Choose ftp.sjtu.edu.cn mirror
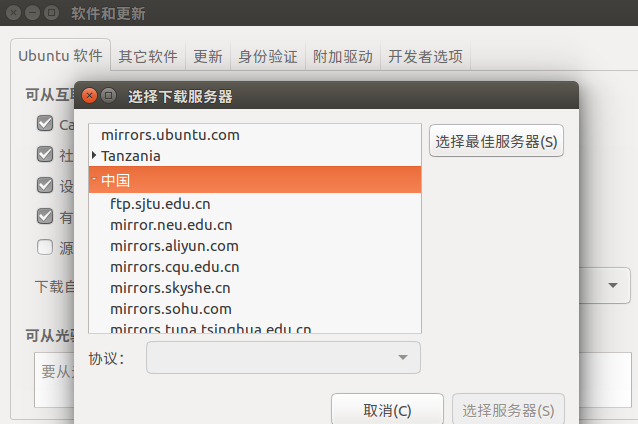The height and width of the screenshot is (424, 638). pos(255,204)
